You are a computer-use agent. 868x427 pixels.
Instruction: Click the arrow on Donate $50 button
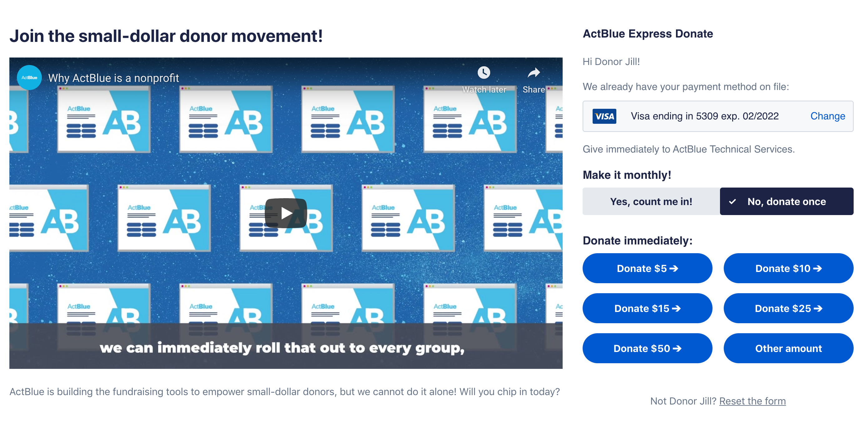pos(677,348)
